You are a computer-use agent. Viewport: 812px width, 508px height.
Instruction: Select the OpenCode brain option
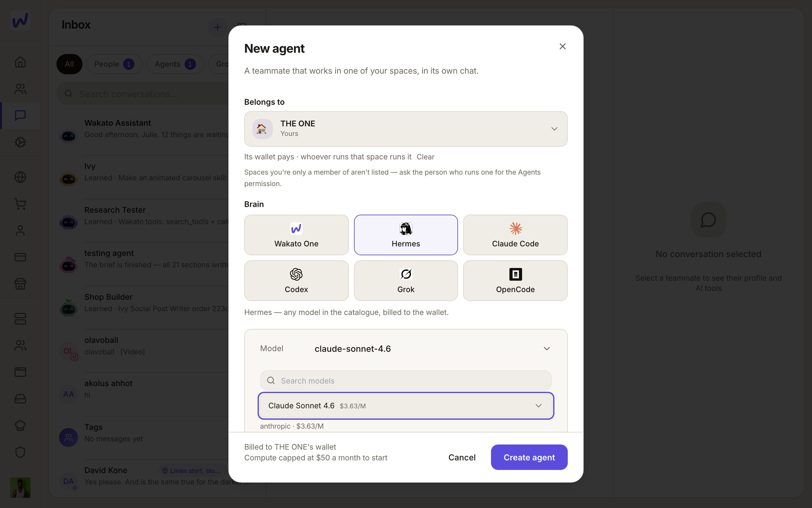tap(515, 281)
